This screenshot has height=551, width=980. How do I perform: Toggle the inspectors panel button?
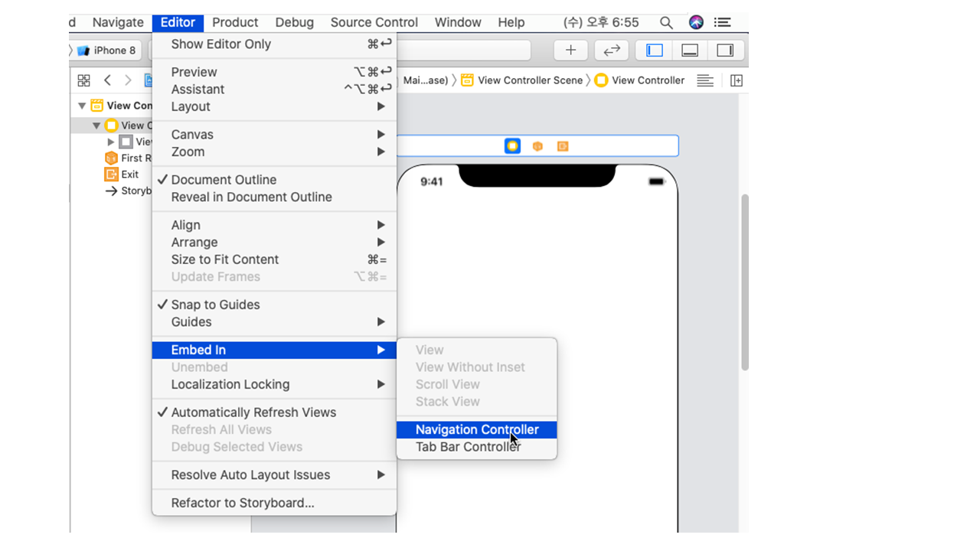click(x=725, y=51)
